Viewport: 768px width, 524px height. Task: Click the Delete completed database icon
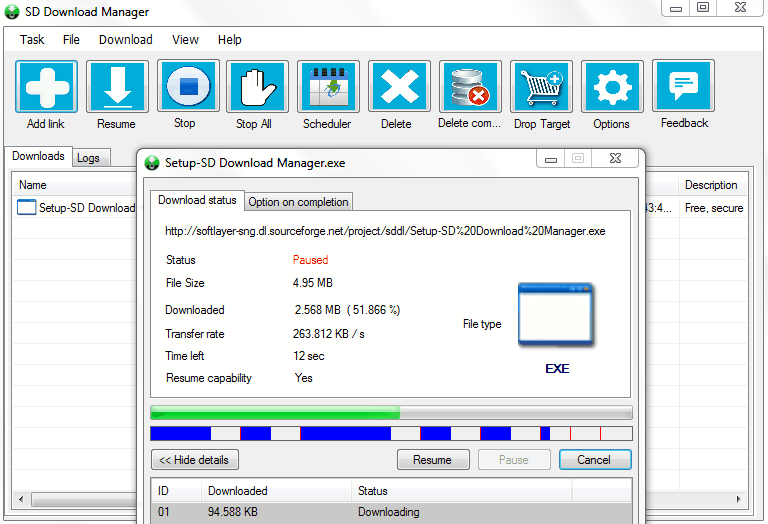pos(470,87)
